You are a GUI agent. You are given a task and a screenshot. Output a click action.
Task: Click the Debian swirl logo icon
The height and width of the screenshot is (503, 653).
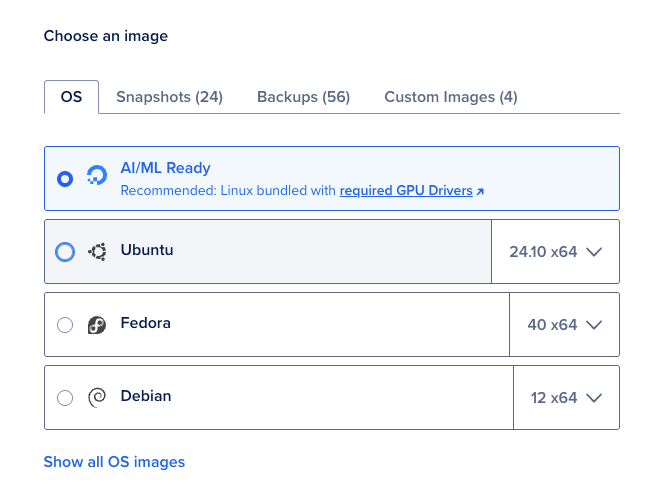tap(97, 398)
